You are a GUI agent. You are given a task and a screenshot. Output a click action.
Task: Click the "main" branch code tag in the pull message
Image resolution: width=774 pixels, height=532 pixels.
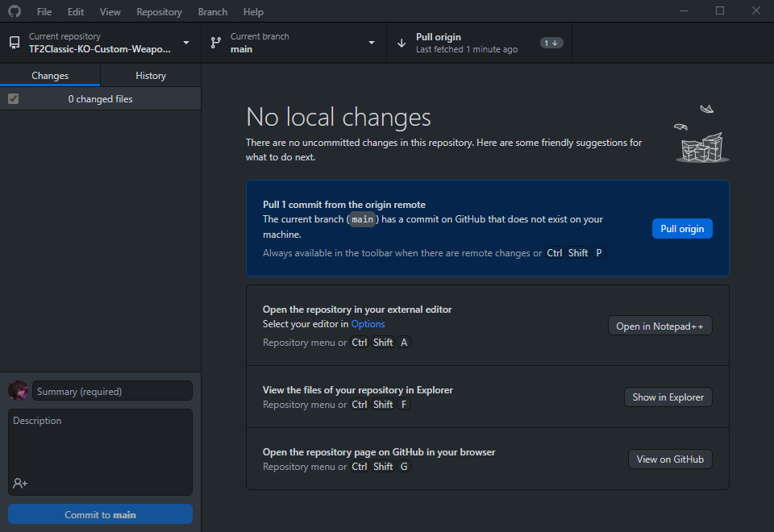click(362, 219)
